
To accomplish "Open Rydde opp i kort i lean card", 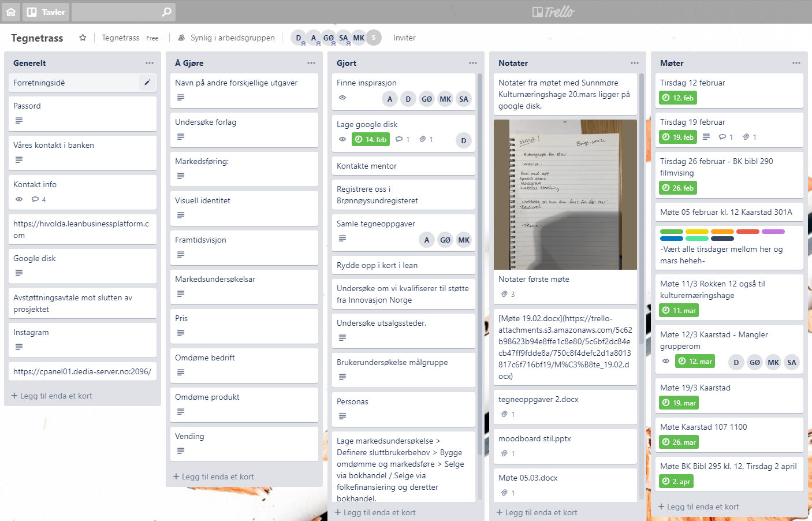I will pyautogui.click(x=404, y=265).
